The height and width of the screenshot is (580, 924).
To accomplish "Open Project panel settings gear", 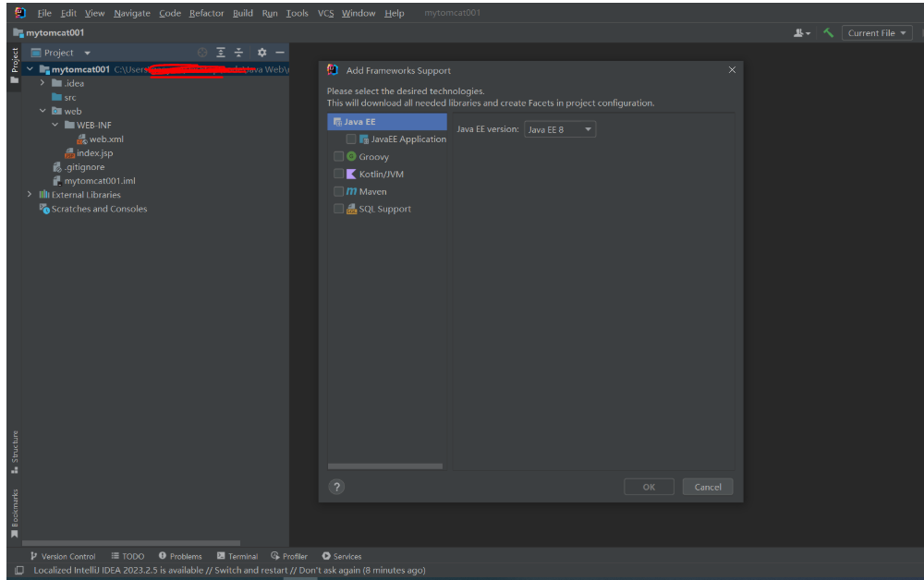I will point(261,53).
